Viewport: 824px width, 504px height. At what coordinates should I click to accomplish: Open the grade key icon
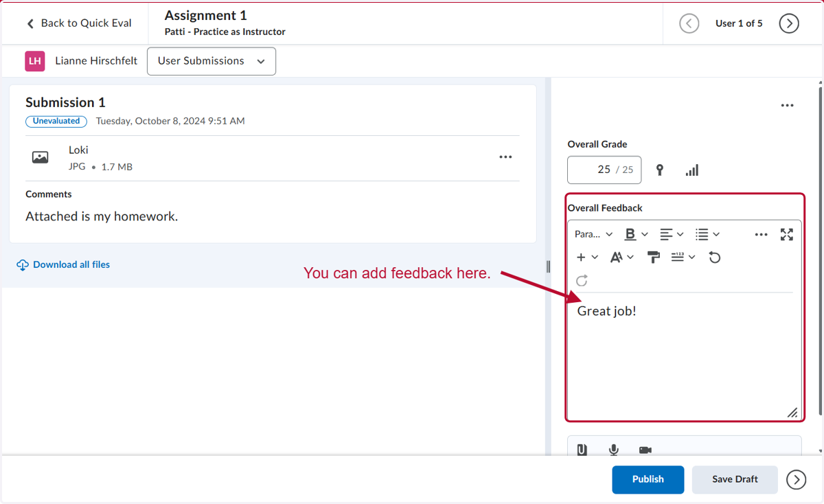[x=660, y=170]
